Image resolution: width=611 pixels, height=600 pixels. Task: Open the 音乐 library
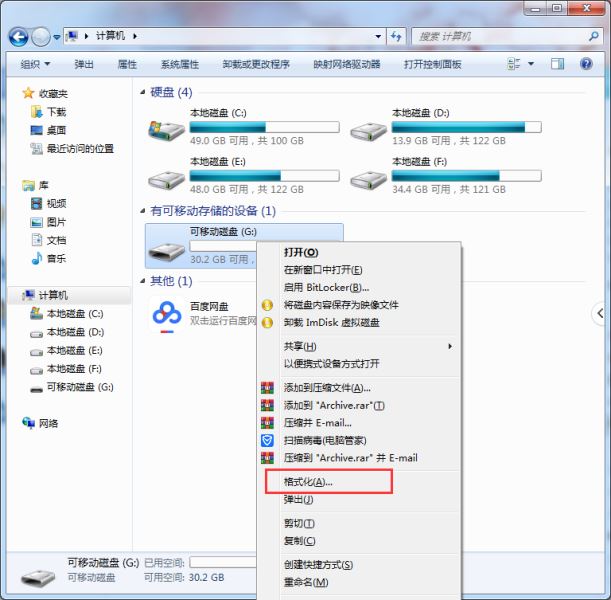click(49, 258)
